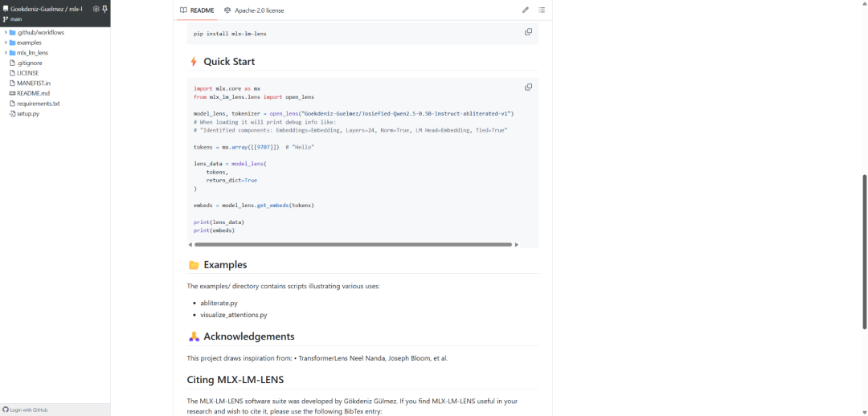The width and height of the screenshot is (868, 416).
Task: Click the file icon beside requirements.txt
Action: coord(12,104)
